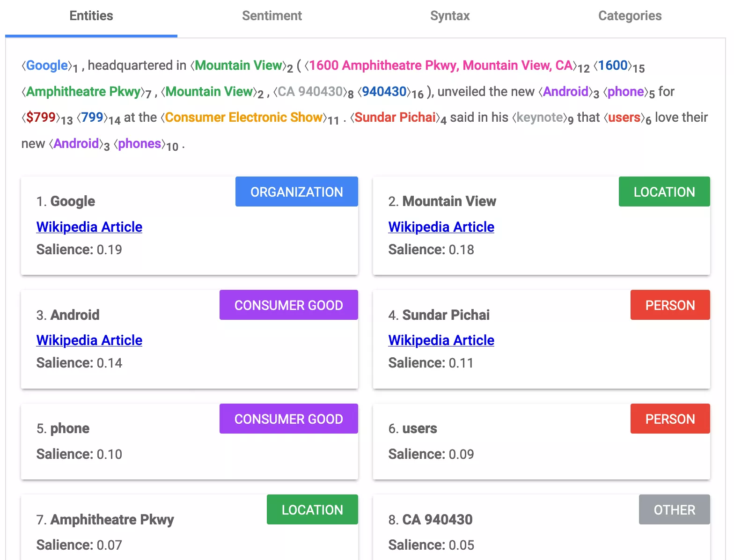Click the ORGANIZATION label on Google card

297,192
